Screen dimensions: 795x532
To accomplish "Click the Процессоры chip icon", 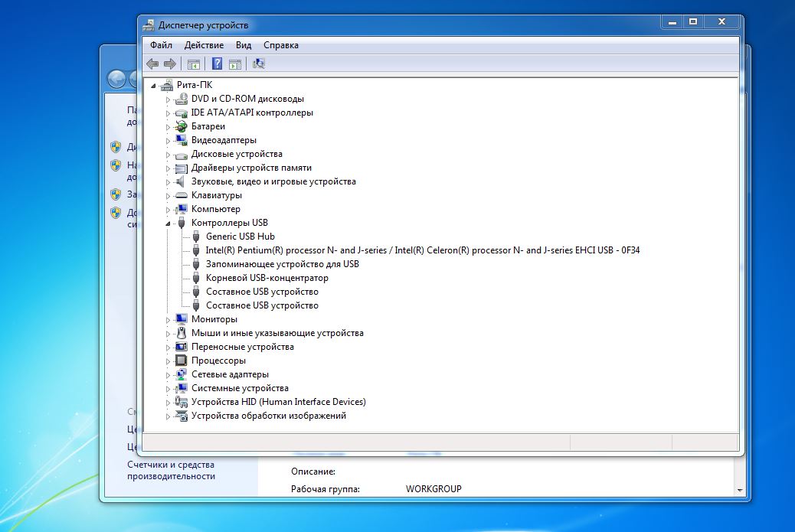I will [181, 361].
